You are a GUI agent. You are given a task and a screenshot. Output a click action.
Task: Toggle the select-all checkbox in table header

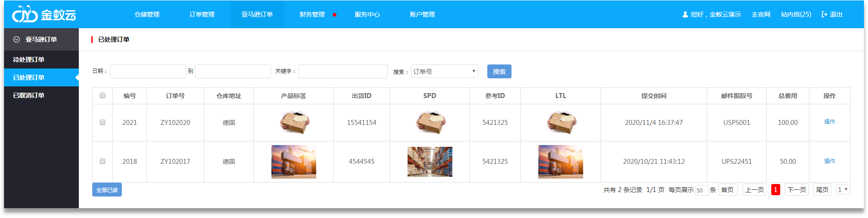click(103, 95)
